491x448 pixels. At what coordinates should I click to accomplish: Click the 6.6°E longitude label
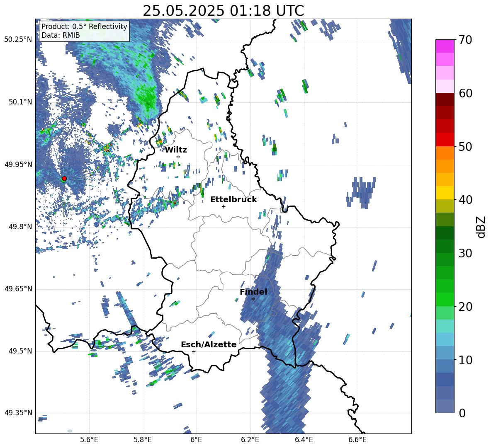pos(357,440)
